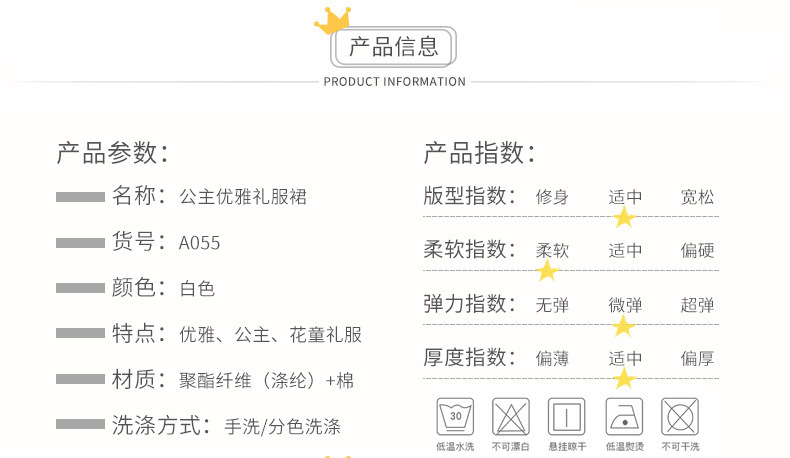Viewport: 790px width, 458px height.
Task: Click the item number A055
Action: [199, 243]
